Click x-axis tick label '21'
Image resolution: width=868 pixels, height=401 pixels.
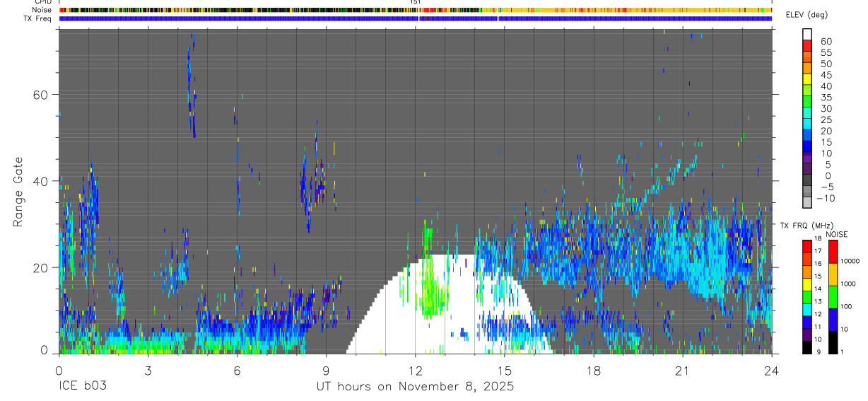(x=682, y=370)
